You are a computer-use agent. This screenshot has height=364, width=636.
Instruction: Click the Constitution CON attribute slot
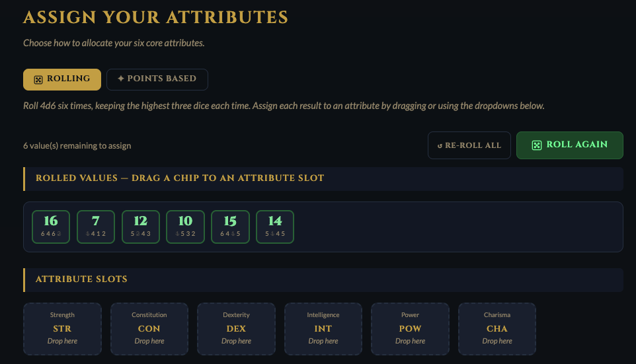point(149,328)
